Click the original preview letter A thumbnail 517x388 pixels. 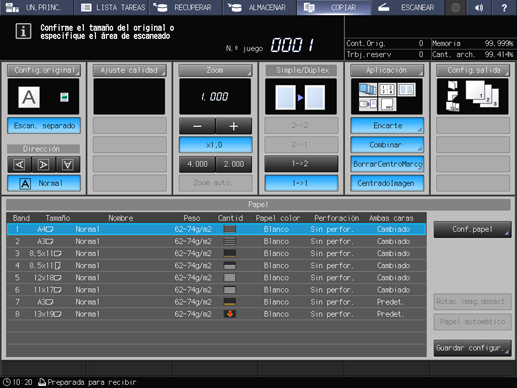click(29, 97)
